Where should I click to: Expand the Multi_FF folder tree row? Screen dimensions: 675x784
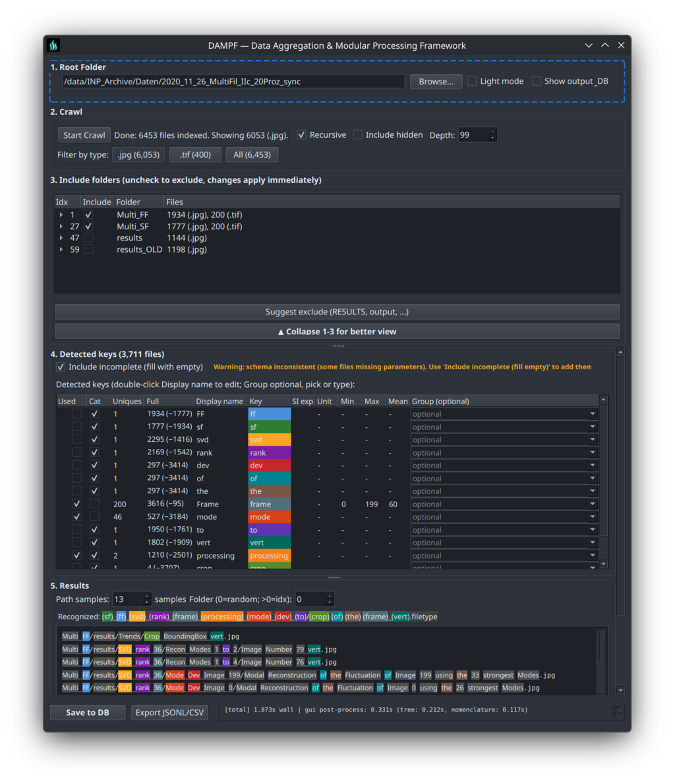61,214
